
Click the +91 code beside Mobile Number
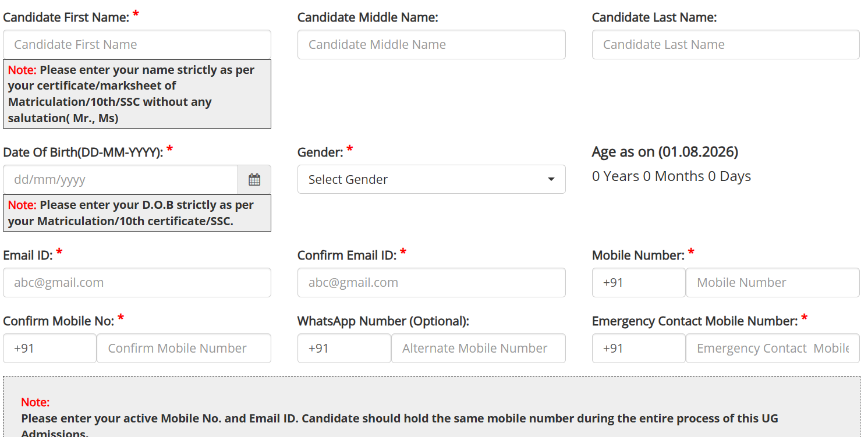638,283
